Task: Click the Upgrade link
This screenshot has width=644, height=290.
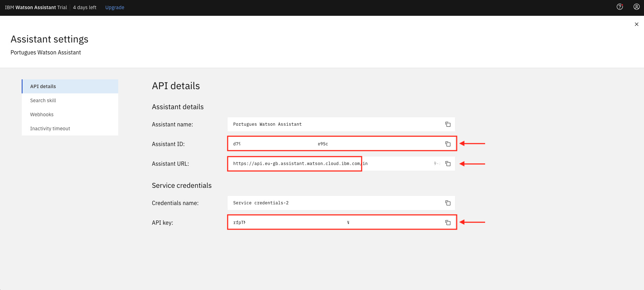Action: (115, 7)
